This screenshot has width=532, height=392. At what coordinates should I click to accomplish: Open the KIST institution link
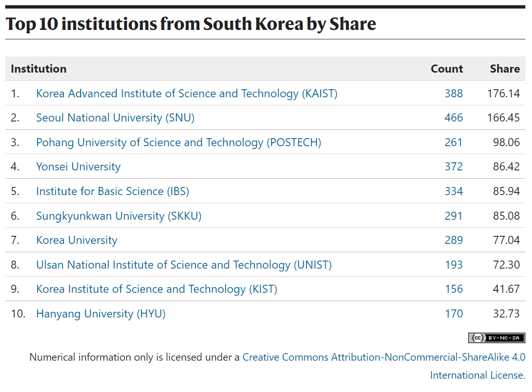click(156, 289)
